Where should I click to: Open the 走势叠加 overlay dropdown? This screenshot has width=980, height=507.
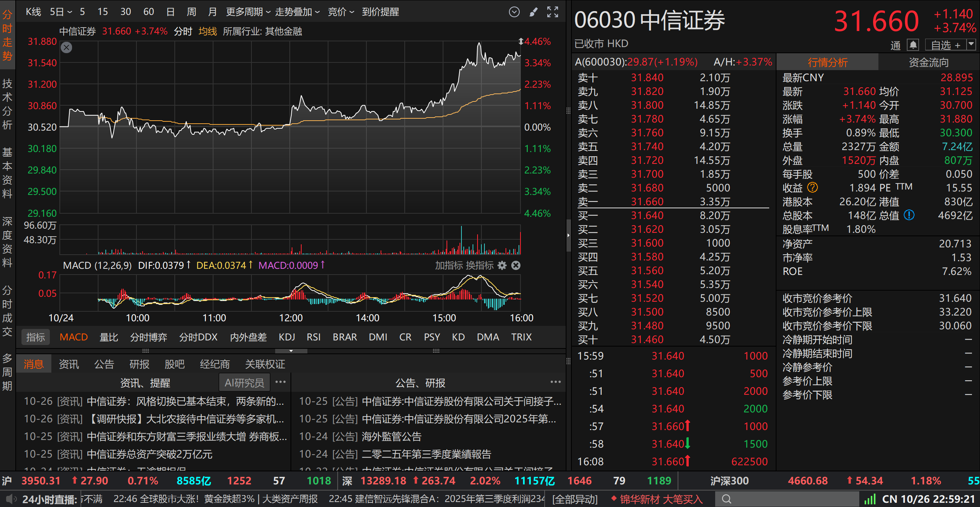[297, 12]
